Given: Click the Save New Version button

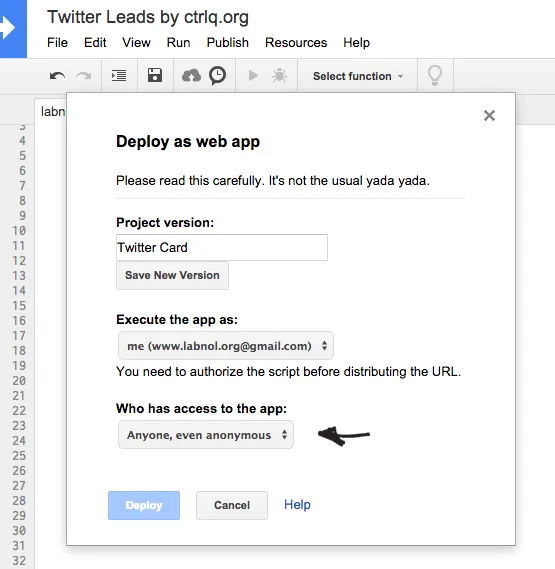Looking at the screenshot, I should 172,275.
